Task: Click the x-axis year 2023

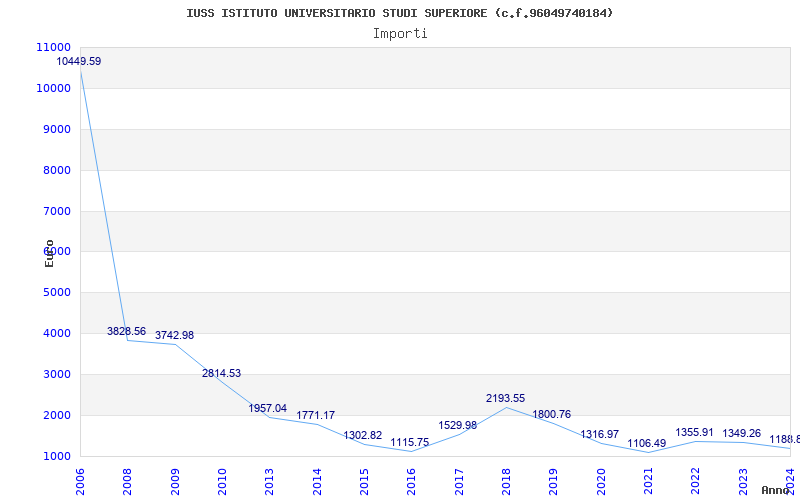Action: 743,482
